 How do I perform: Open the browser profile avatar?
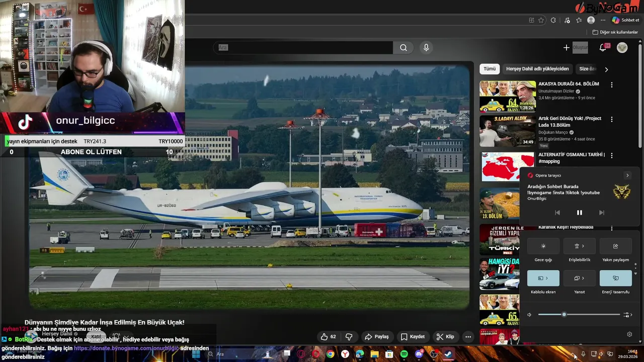591,20
